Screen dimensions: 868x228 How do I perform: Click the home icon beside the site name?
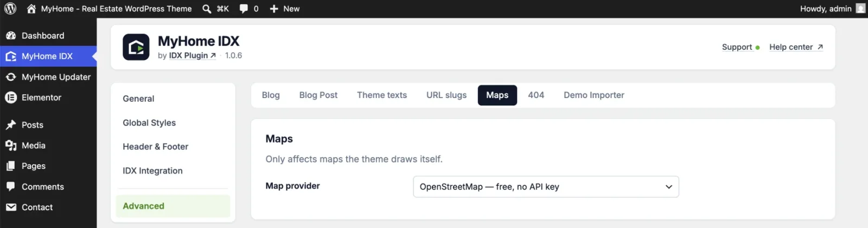[x=31, y=9]
